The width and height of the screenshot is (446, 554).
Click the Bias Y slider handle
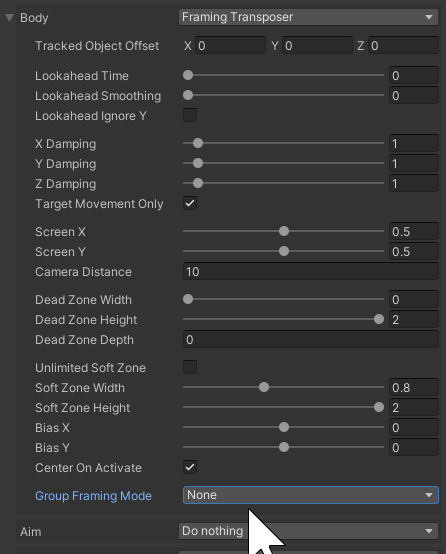point(284,447)
